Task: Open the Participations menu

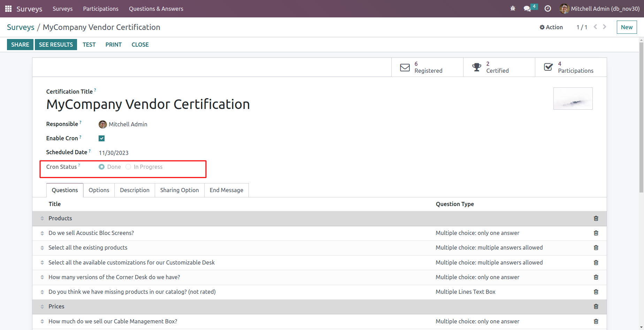Action: [101, 9]
